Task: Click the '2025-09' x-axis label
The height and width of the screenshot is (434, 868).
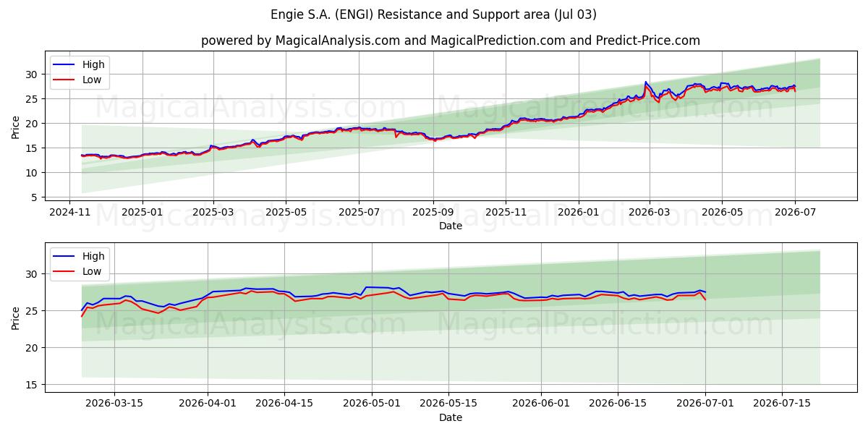Action: [x=433, y=213]
